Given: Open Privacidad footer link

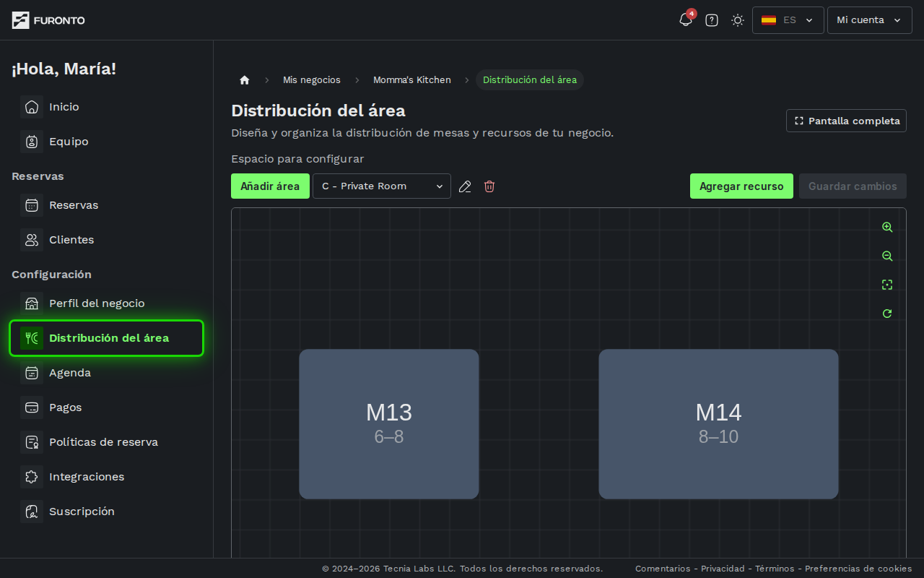Looking at the screenshot, I should click(x=724, y=569).
